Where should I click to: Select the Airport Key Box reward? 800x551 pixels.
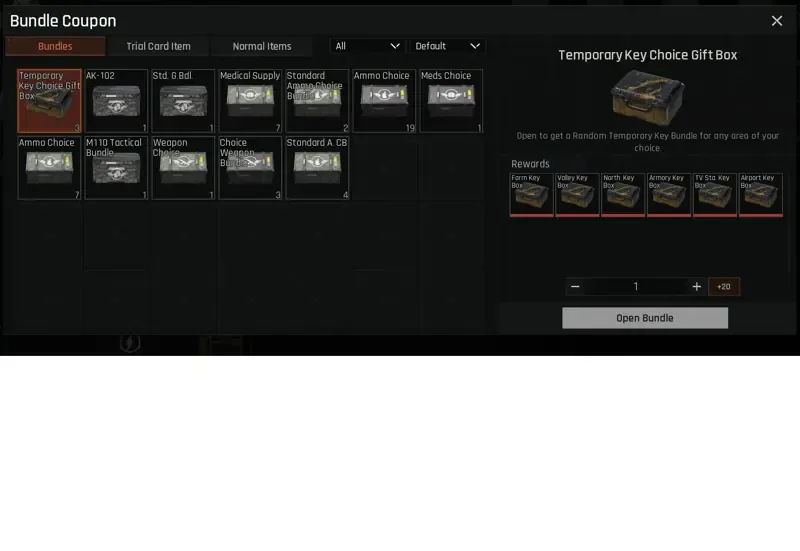[761, 195]
